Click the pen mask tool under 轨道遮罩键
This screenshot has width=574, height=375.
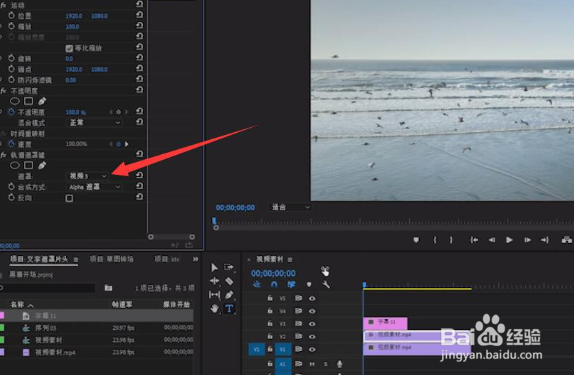tap(42, 166)
